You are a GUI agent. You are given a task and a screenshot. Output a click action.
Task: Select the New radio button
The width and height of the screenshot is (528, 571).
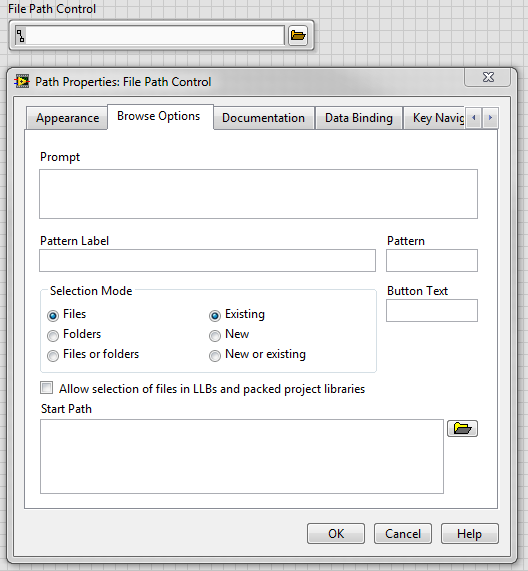[215, 335]
